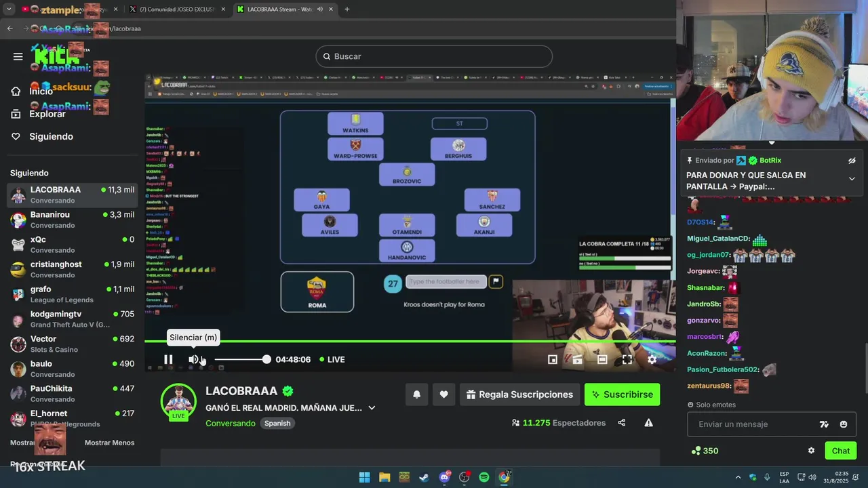
Task: Expand the stream title chevron
Action: 372,408
